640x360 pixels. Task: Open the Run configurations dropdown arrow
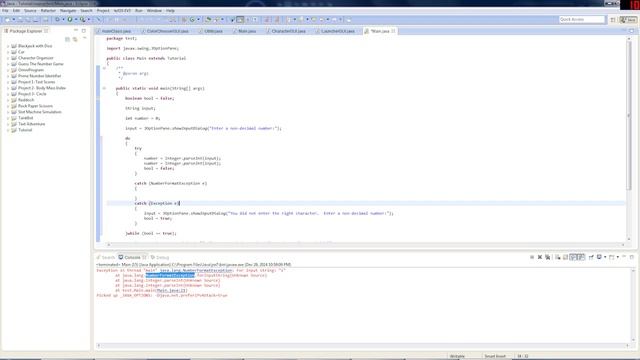click(76, 20)
